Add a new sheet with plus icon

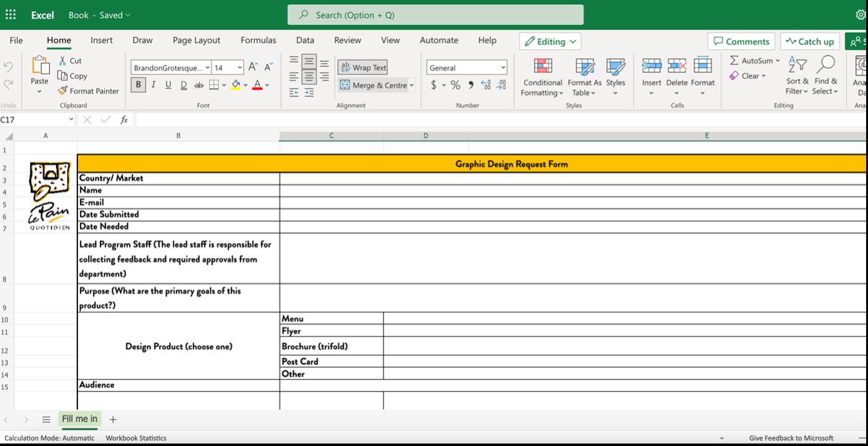click(112, 419)
